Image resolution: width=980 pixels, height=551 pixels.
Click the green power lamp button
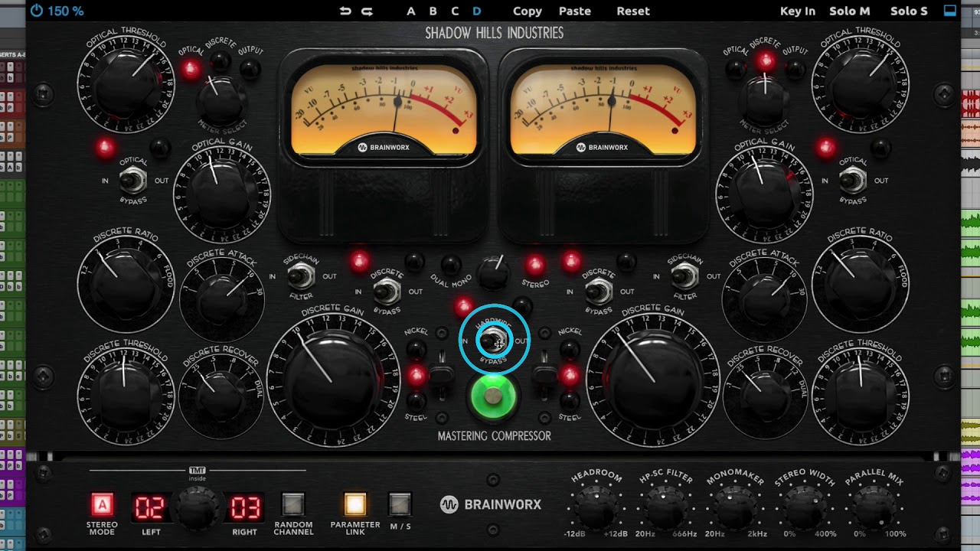pyautogui.click(x=493, y=396)
